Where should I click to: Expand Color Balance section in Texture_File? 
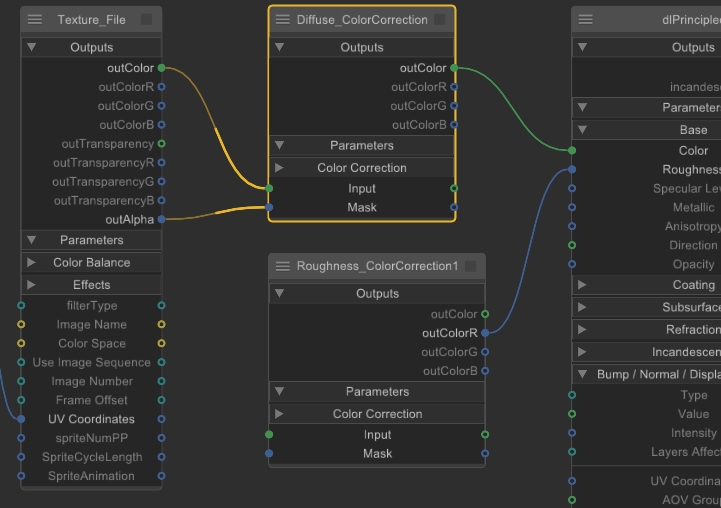point(32,263)
